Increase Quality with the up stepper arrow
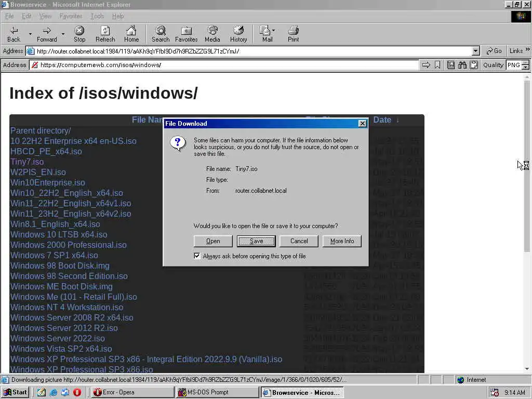 coord(526,62)
